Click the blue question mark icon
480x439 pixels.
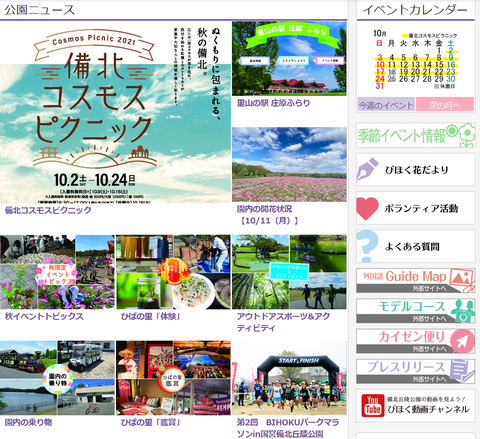367,246
